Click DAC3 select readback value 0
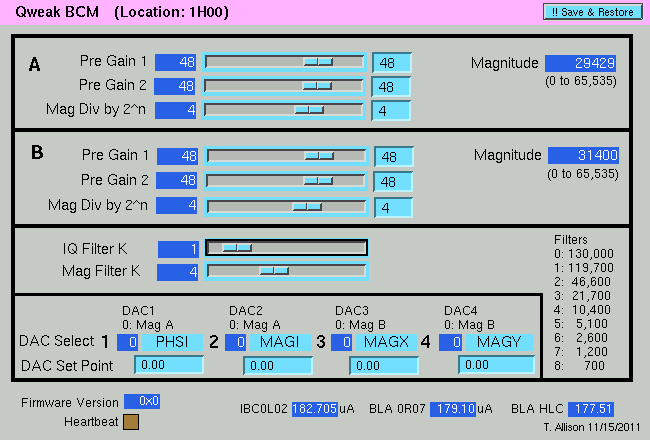Viewport: 650px width, 440px height. (342, 342)
